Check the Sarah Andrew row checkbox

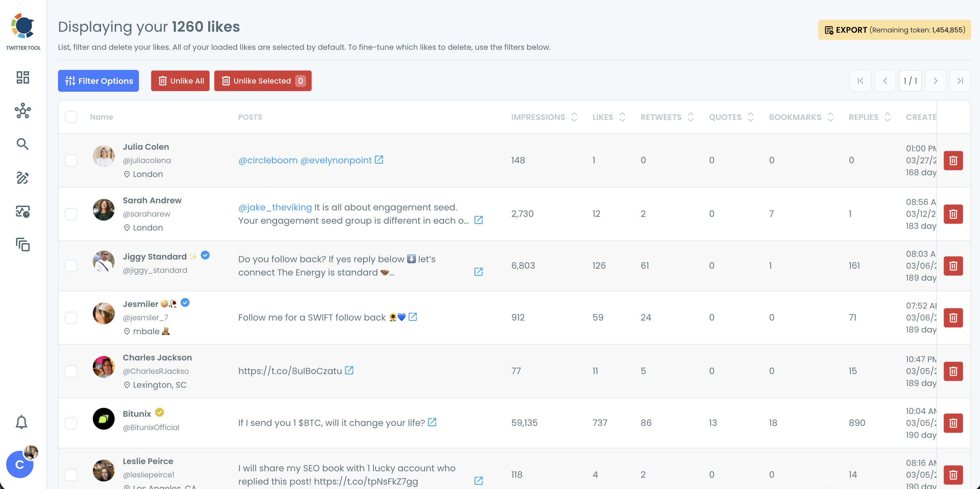click(71, 214)
